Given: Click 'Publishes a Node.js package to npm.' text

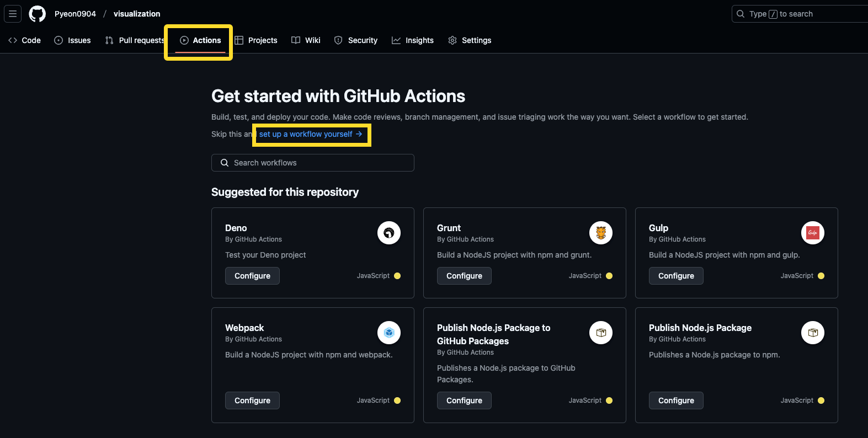Looking at the screenshot, I should [715, 355].
